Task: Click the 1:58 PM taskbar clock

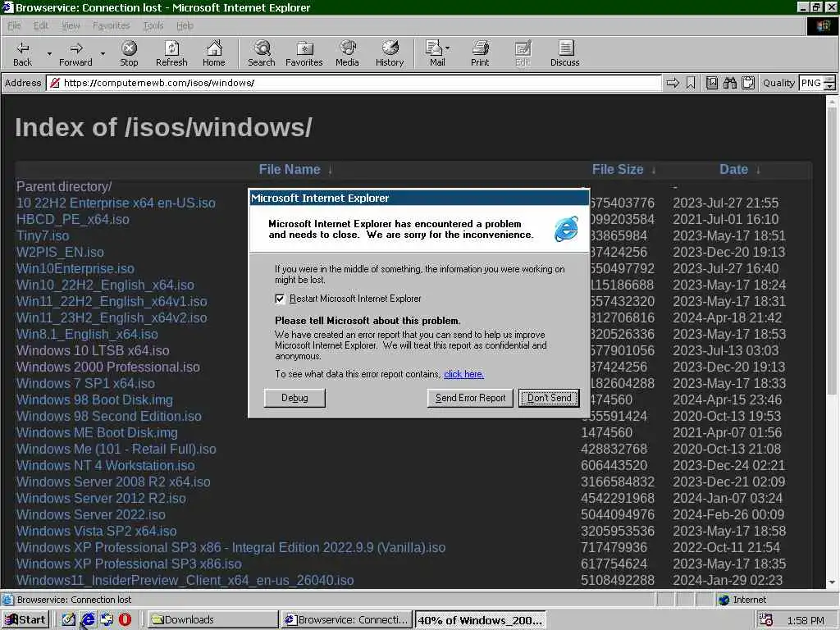Action: (806, 620)
